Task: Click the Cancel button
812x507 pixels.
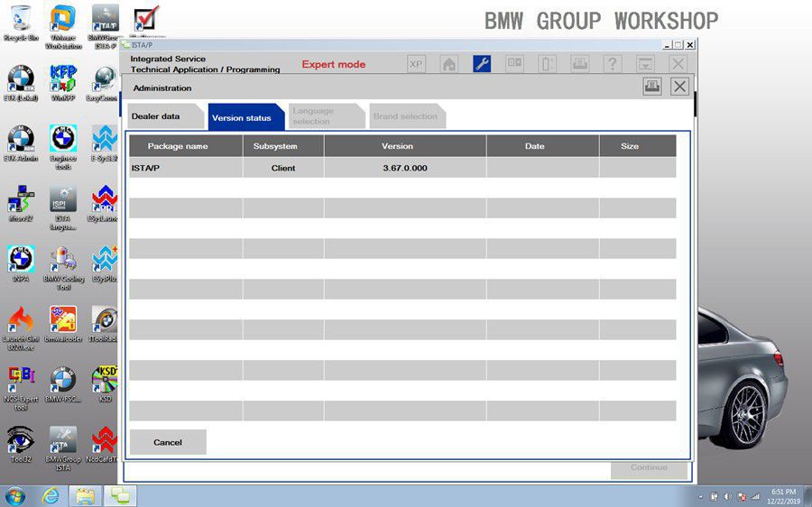Action: pyautogui.click(x=168, y=442)
